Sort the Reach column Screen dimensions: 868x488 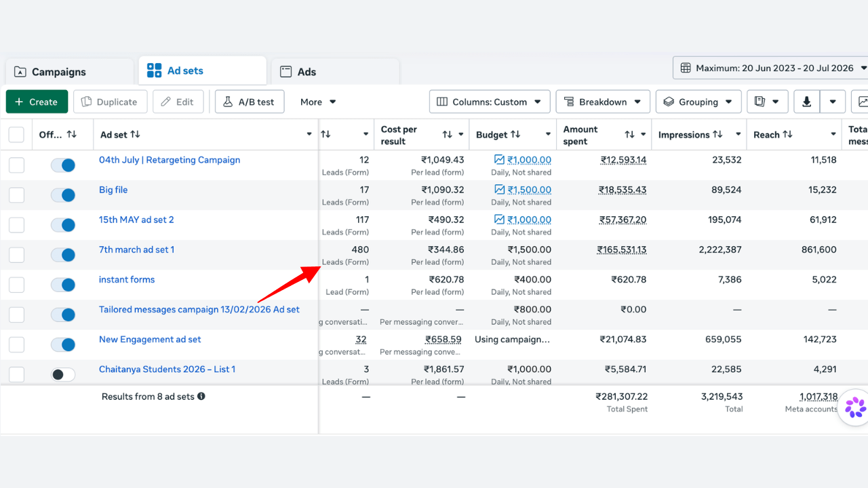[787, 134]
